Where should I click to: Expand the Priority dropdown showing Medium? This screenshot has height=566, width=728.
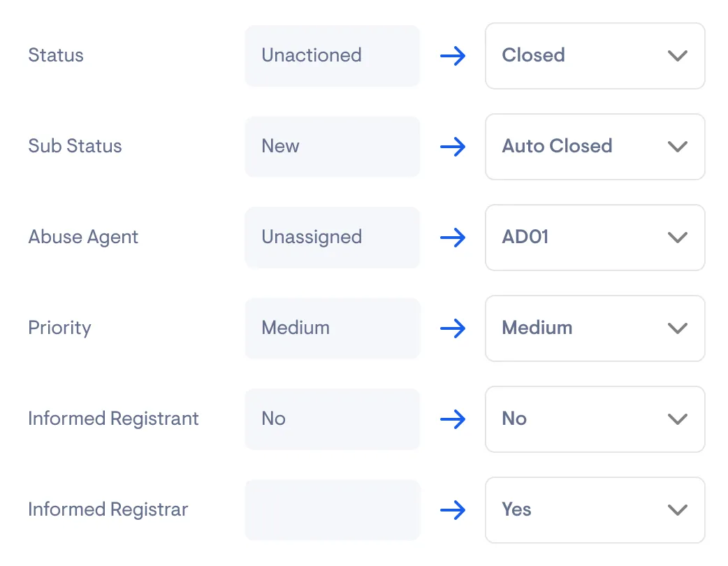pos(595,328)
